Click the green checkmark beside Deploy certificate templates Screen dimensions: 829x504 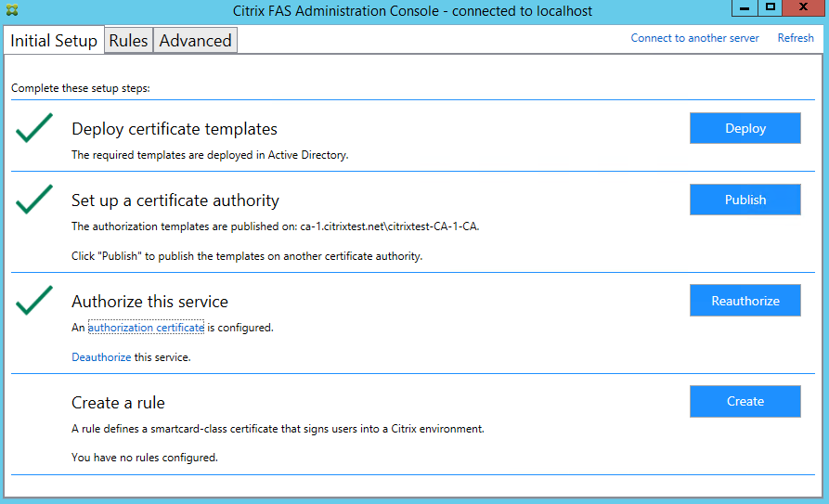[34, 131]
